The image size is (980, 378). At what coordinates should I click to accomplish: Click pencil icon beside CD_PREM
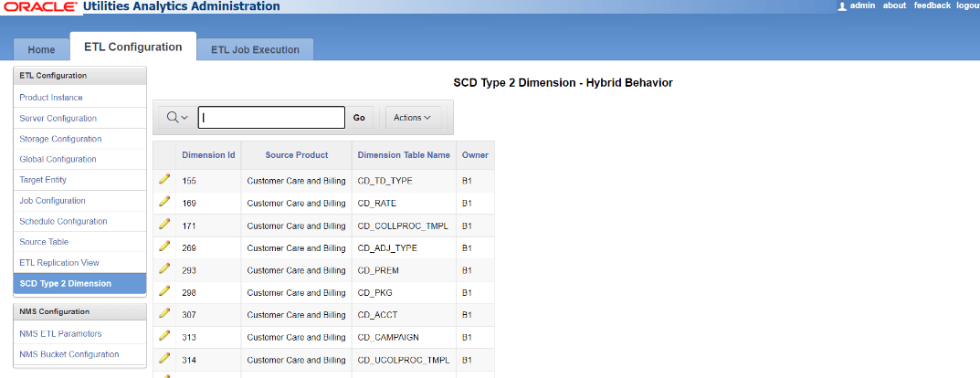164,269
